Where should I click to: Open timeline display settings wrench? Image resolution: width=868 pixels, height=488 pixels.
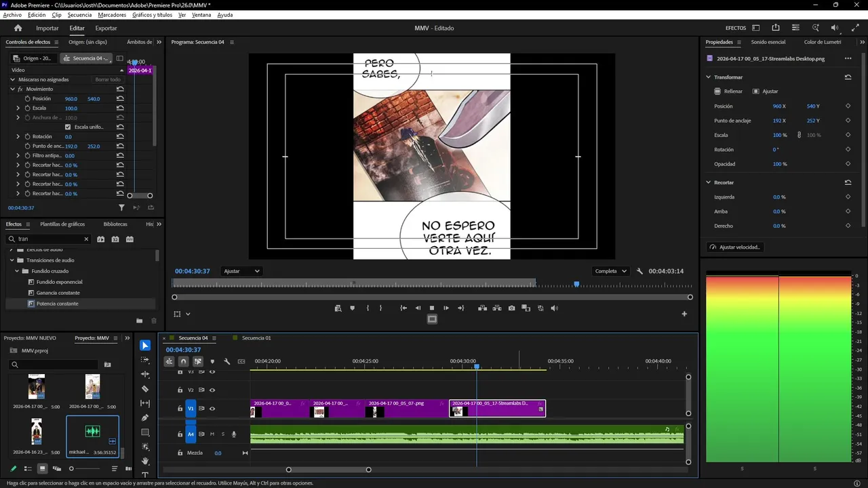point(227,361)
